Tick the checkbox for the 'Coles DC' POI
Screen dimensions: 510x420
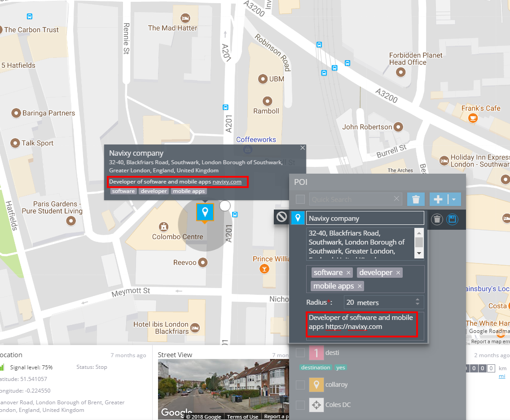tap(300, 405)
